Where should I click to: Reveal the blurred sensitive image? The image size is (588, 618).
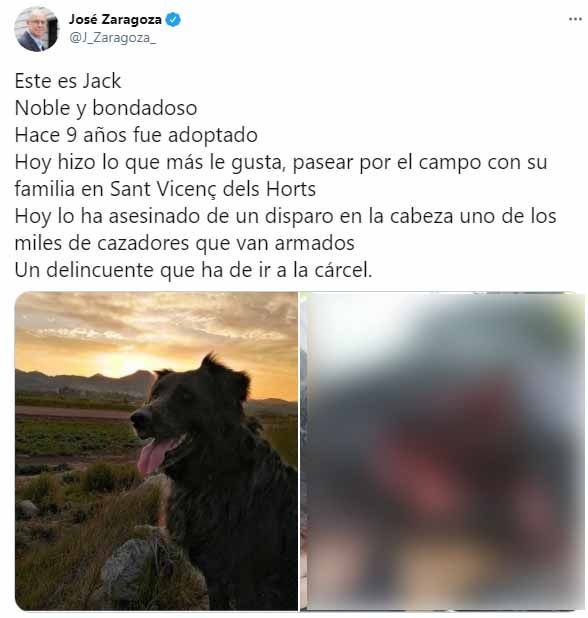(x=442, y=451)
